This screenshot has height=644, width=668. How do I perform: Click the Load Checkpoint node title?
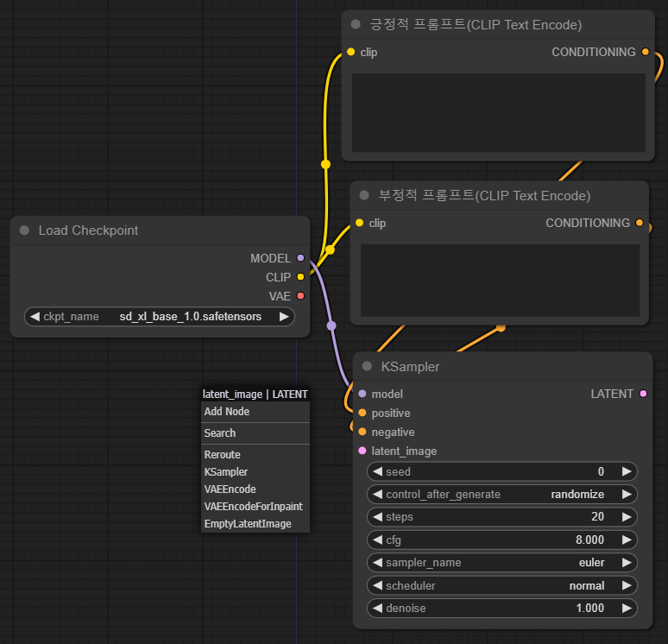click(88, 230)
